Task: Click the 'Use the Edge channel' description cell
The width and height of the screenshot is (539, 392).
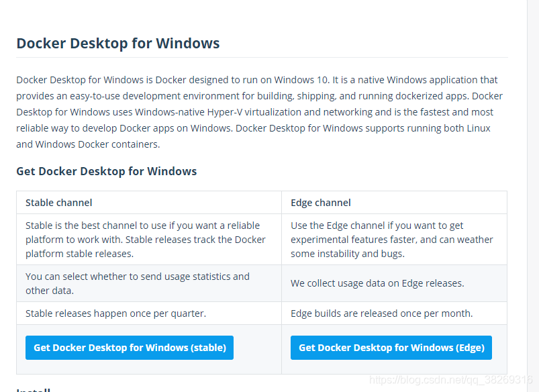Action: pyautogui.click(x=394, y=240)
